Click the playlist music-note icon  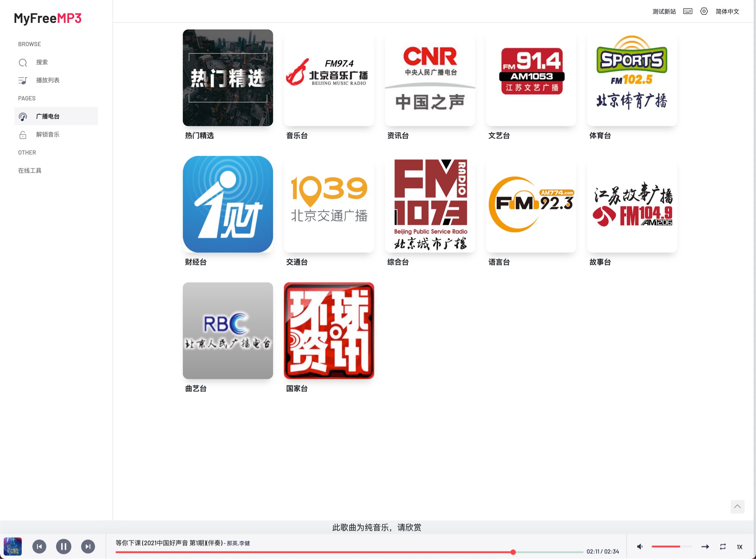(23, 81)
